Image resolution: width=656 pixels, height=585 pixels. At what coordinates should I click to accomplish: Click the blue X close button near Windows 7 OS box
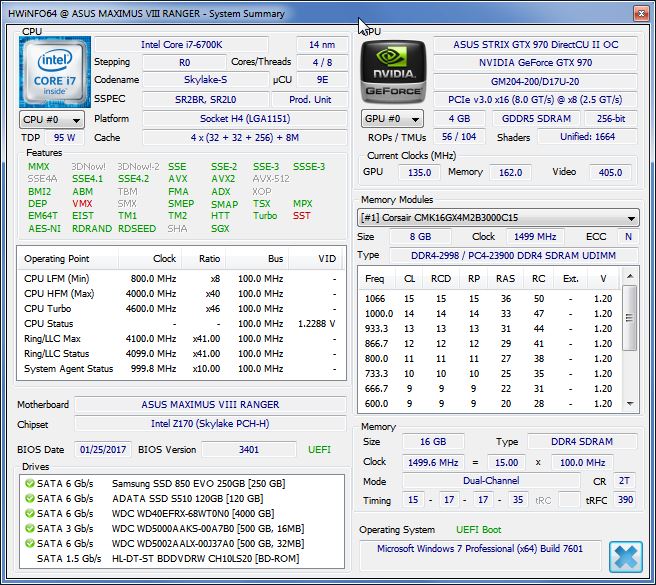point(625,557)
